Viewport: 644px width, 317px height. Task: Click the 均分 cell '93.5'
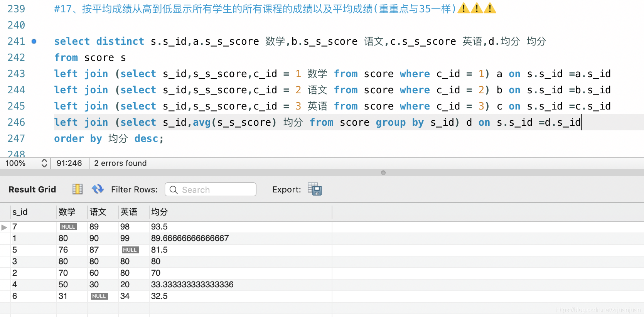[159, 227]
